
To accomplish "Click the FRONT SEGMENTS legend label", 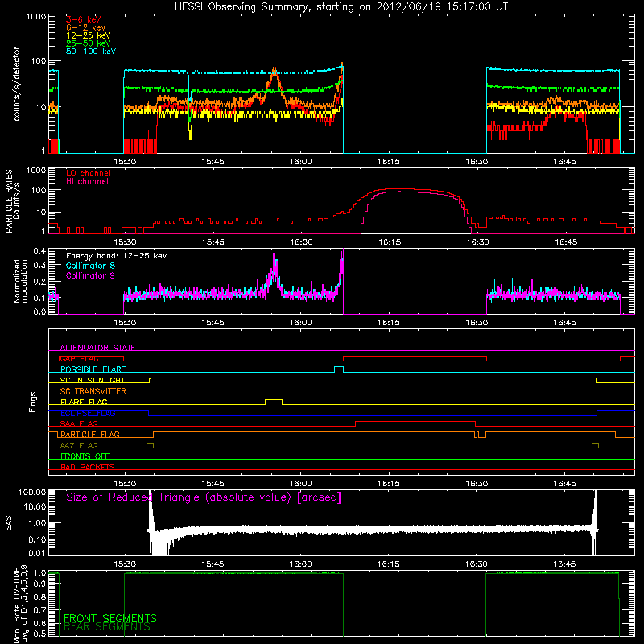I will 110,618.
